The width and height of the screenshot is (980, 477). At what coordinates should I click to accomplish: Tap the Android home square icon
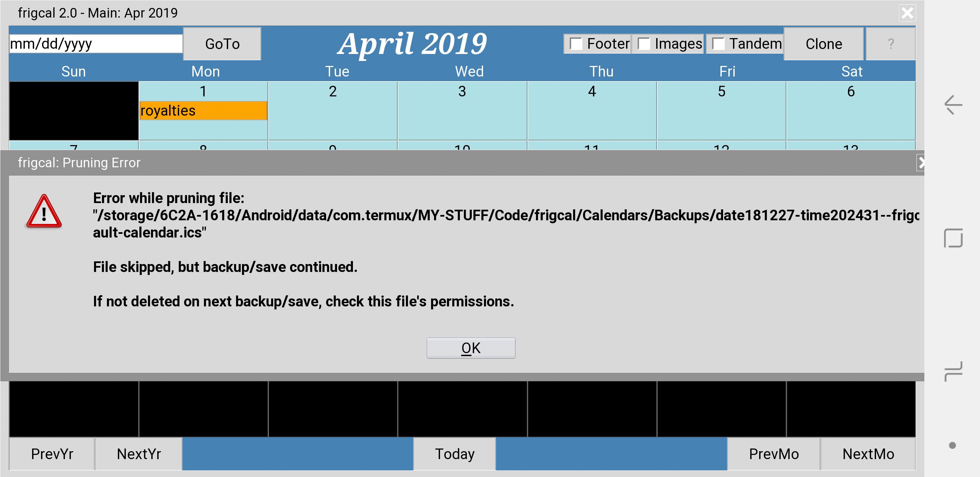click(953, 238)
